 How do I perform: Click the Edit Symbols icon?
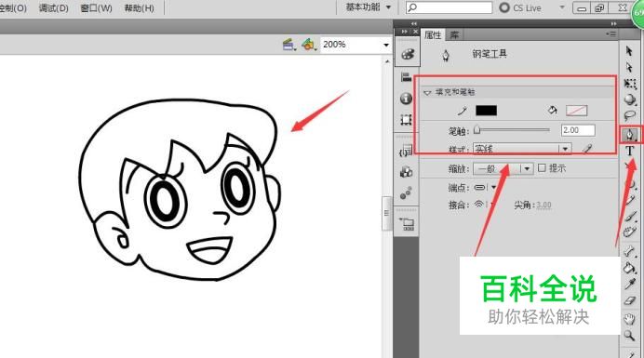coord(308,45)
